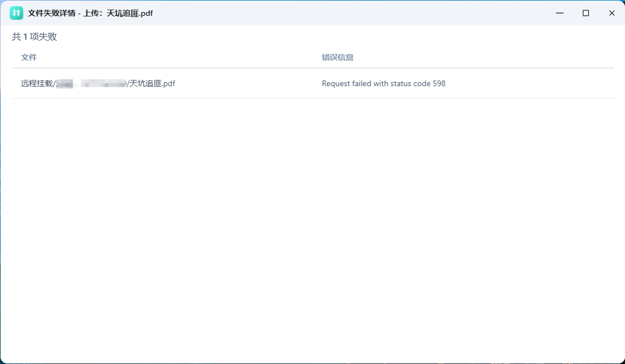Select the 错误信息 column header
625x364 pixels.
337,57
